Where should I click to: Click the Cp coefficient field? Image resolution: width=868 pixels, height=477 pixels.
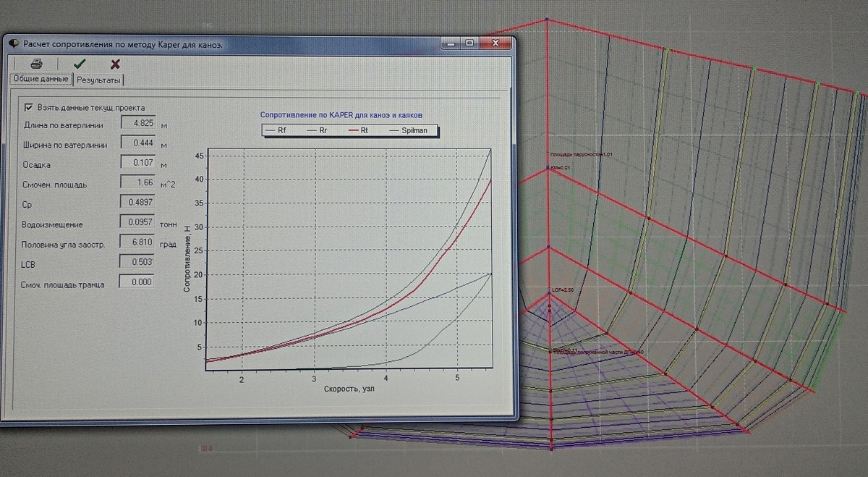click(137, 203)
